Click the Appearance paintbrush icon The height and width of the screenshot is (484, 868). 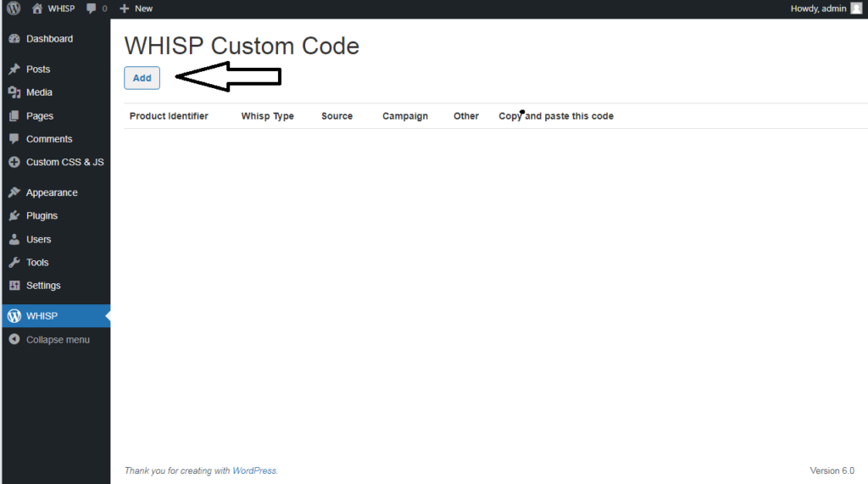(x=14, y=192)
